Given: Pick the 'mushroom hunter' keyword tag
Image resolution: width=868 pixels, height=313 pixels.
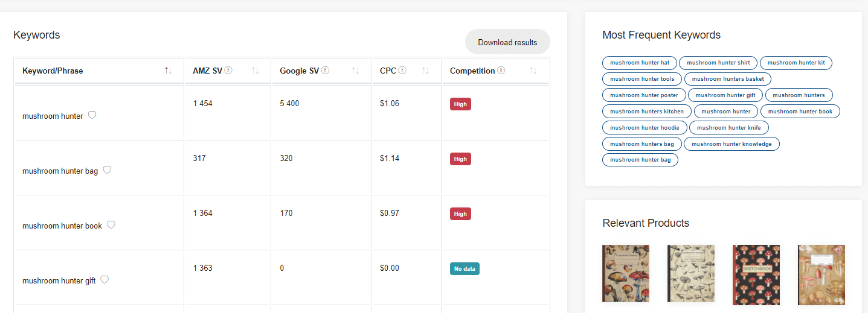Looking at the screenshot, I should click(x=726, y=112).
